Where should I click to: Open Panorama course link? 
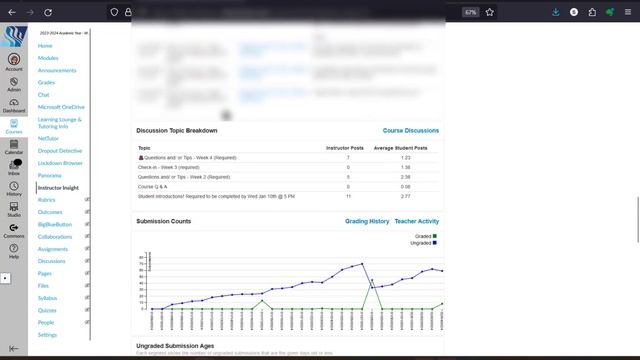click(x=49, y=175)
